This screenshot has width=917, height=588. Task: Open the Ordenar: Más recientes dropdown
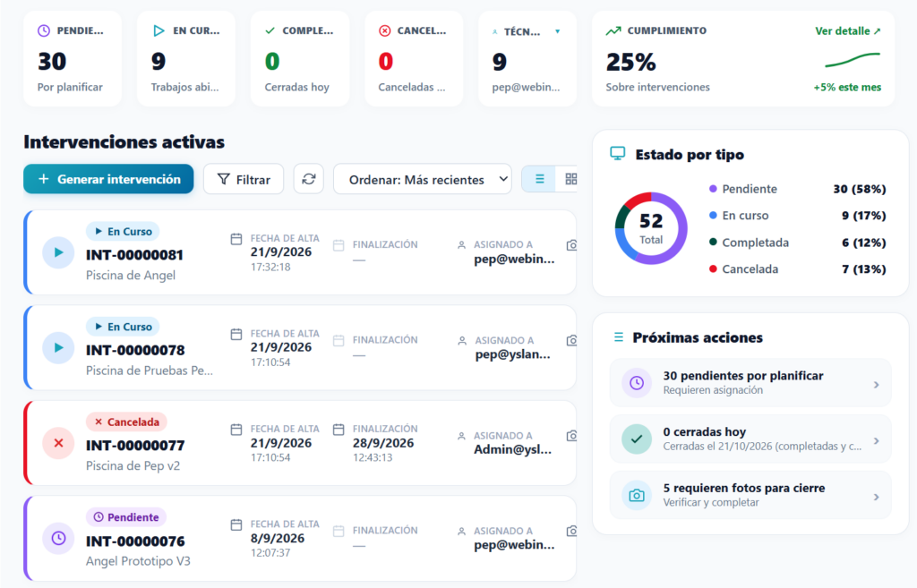423,179
